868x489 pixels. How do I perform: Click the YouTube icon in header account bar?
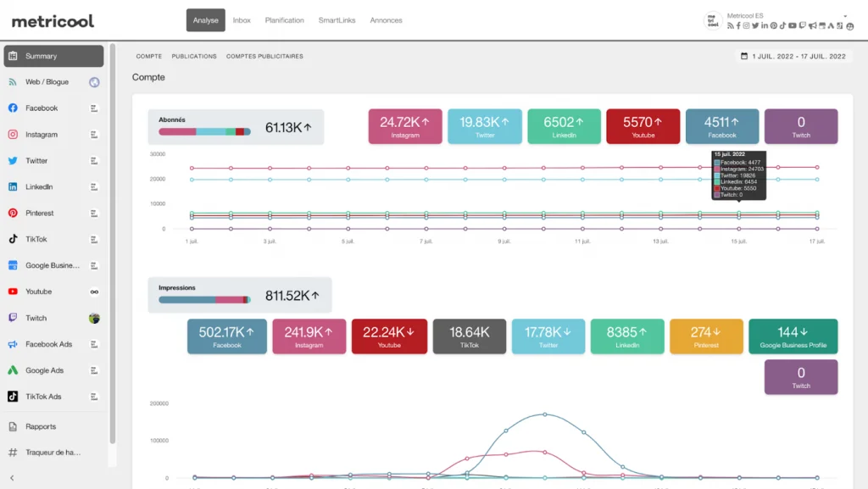tap(793, 26)
